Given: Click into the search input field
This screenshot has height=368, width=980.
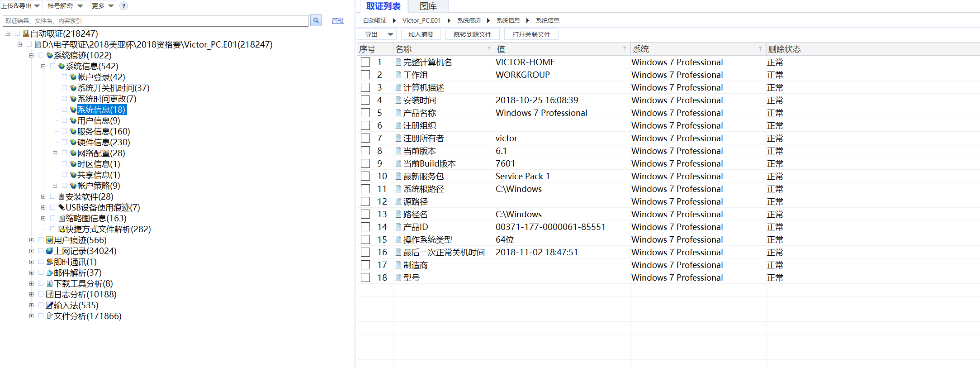Looking at the screenshot, I should [x=156, y=21].
